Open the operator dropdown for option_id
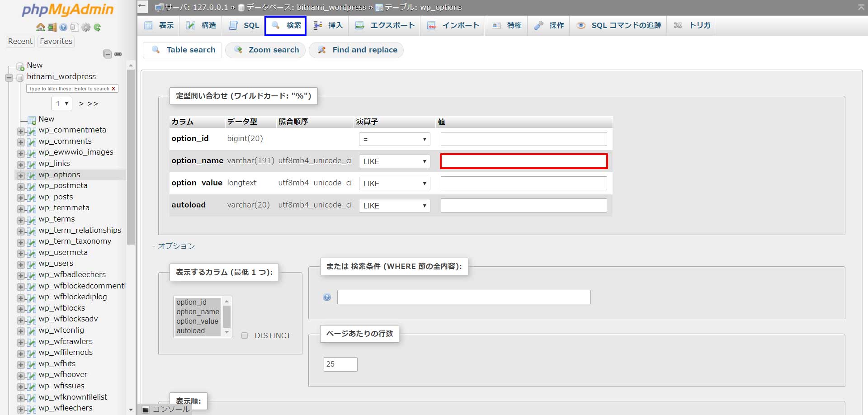This screenshot has height=415, width=868. click(394, 139)
